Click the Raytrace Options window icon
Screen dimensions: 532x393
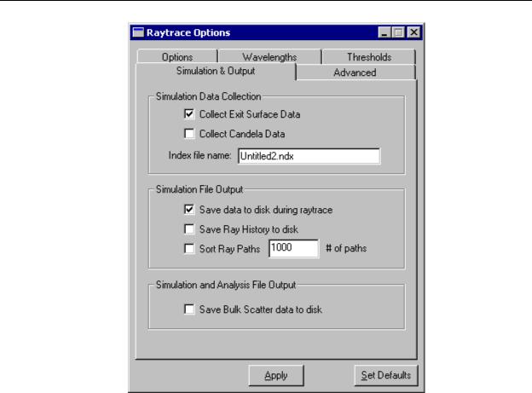coord(138,32)
